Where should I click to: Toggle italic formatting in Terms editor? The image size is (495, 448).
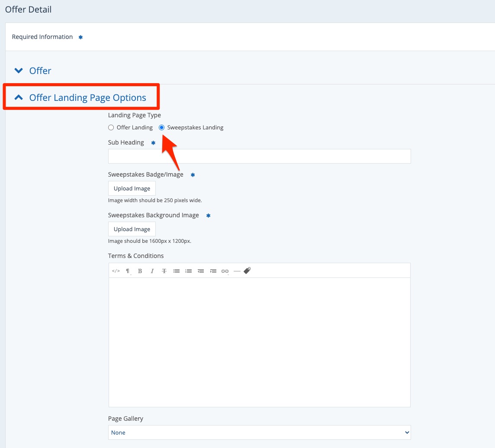[152, 271]
